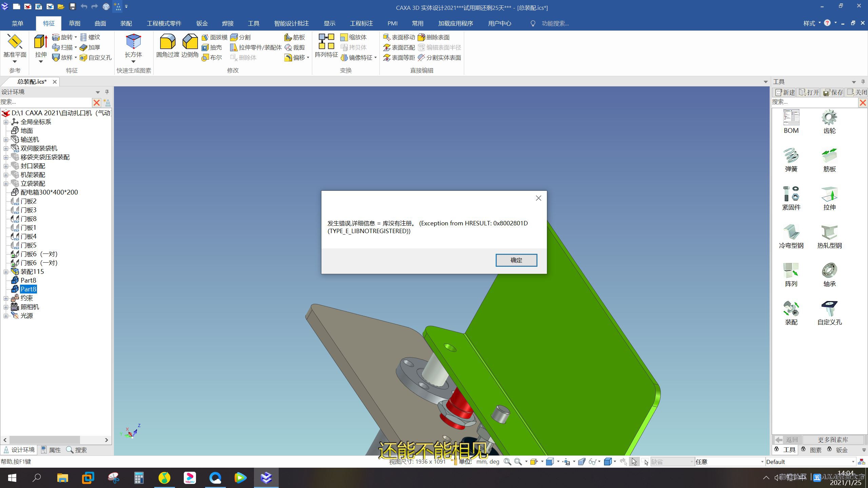Click the 更多图素库 button
This screenshot has height=488, width=868.
point(833,440)
